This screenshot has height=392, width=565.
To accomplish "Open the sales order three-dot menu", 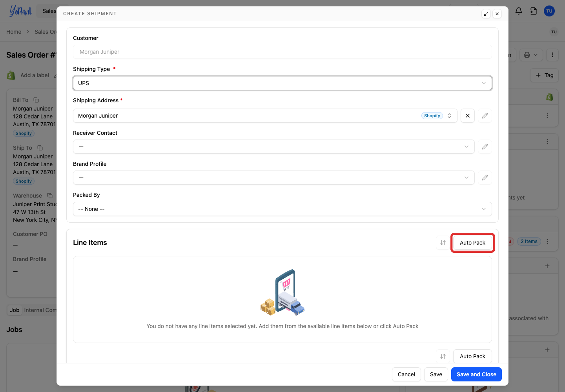I will (x=552, y=55).
